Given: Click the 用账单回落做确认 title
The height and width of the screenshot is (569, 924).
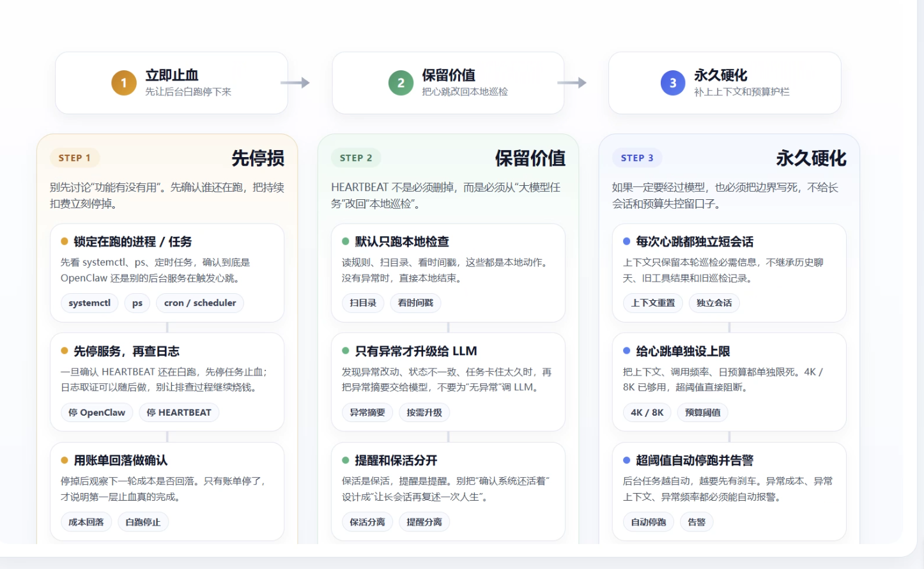Looking at the screenshot, I should click(x=121, y=460).
